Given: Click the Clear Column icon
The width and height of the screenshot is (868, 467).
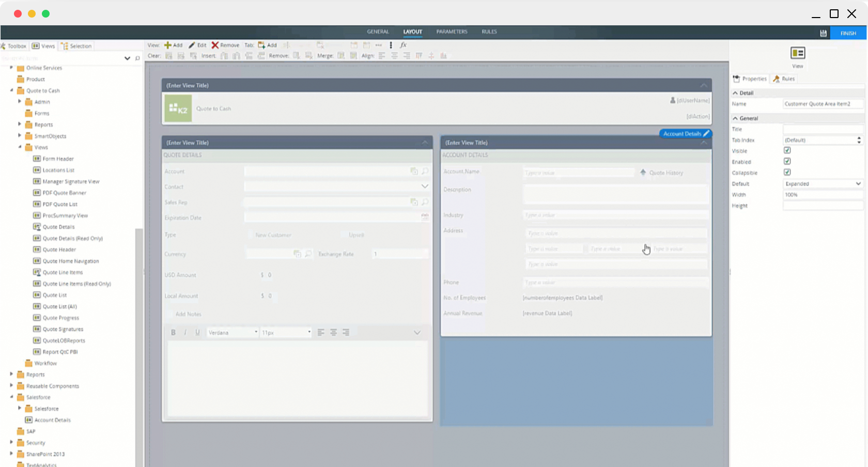Looking at the screenshot, I should click(x=193, y=56).
